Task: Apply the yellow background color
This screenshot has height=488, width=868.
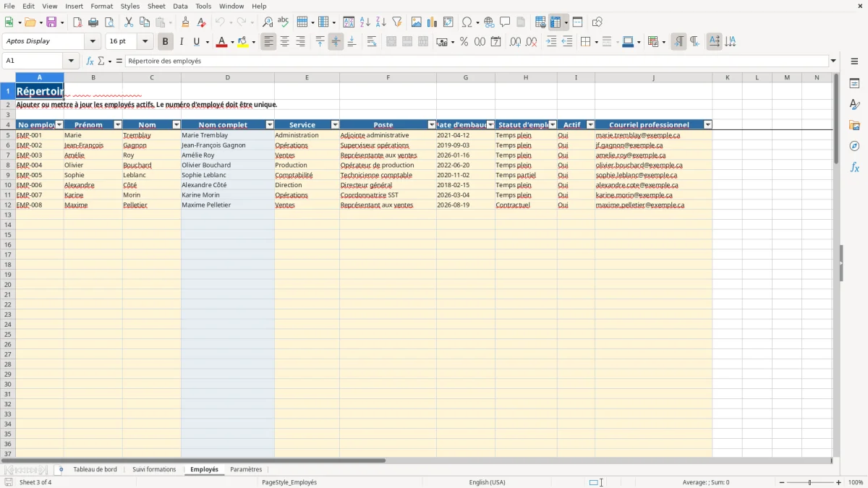Action: click(x=242, y=42)
